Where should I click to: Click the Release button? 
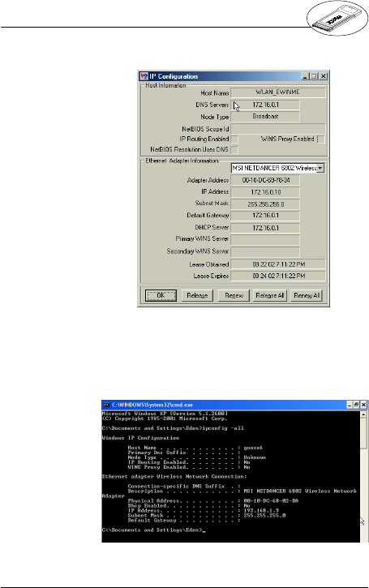(197, 295)
